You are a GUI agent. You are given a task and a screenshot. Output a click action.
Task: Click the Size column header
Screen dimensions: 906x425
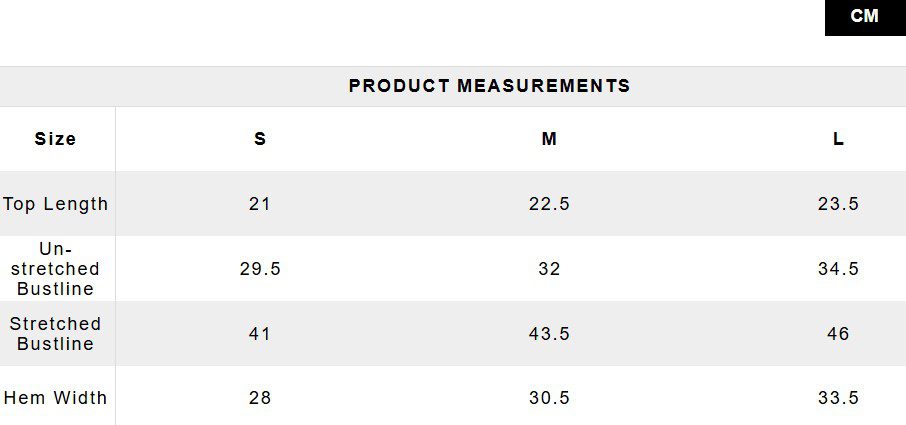(x=55, y=139)
